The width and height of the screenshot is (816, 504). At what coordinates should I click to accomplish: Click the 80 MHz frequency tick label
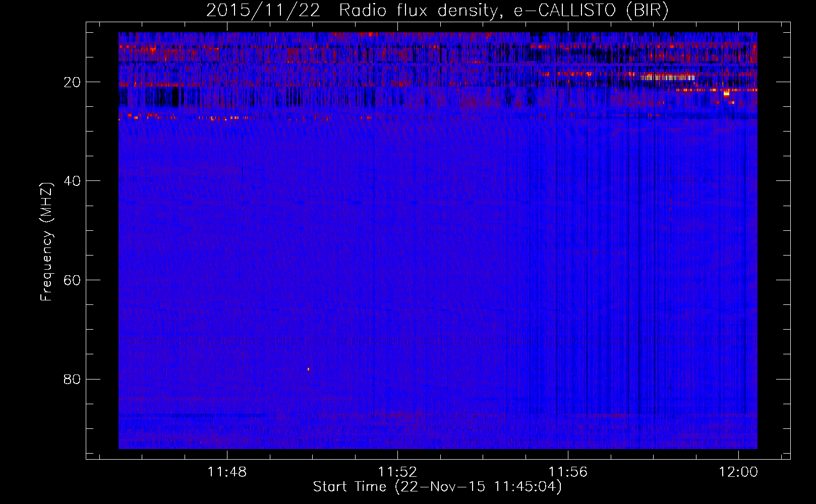point(73,379)
